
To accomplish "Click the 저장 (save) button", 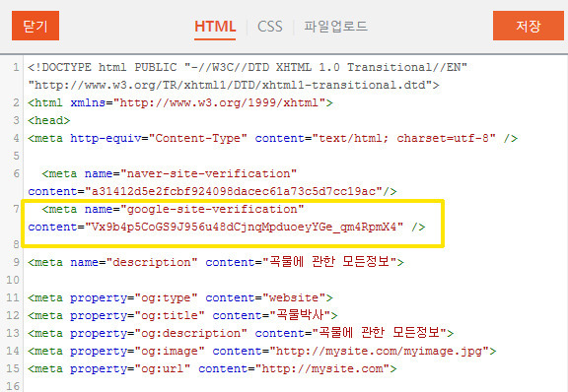I will click(x=529, y=26).
